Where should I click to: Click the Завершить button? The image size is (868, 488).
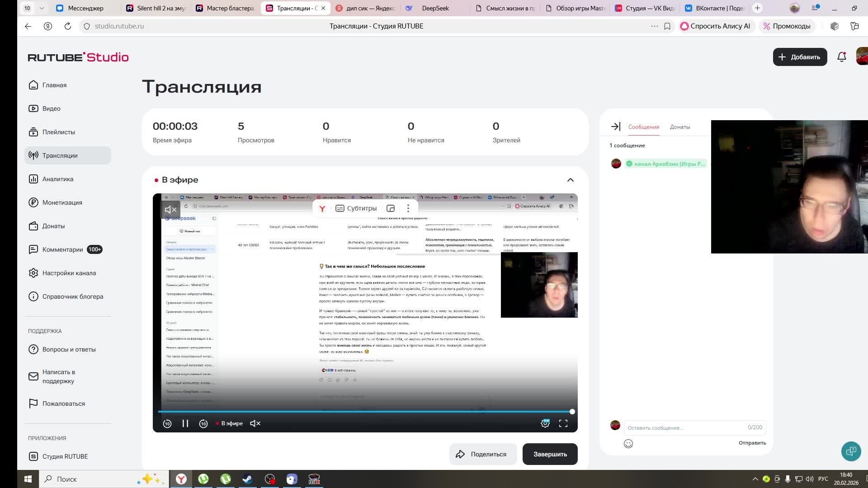pyautogui.click(x=550, y=454)
